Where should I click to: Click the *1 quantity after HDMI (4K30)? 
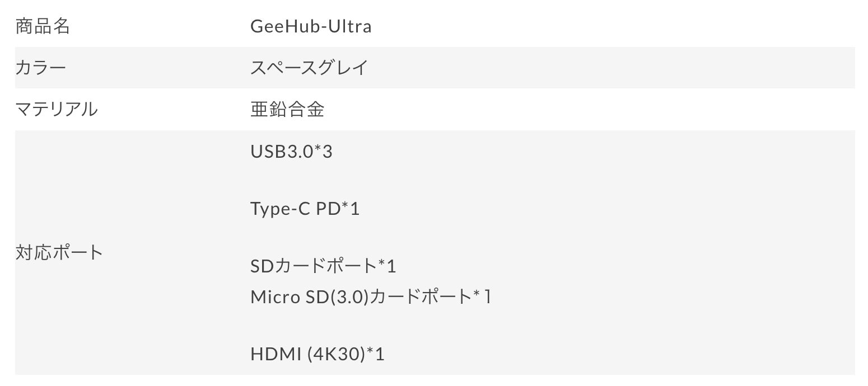tap(375, 354)
